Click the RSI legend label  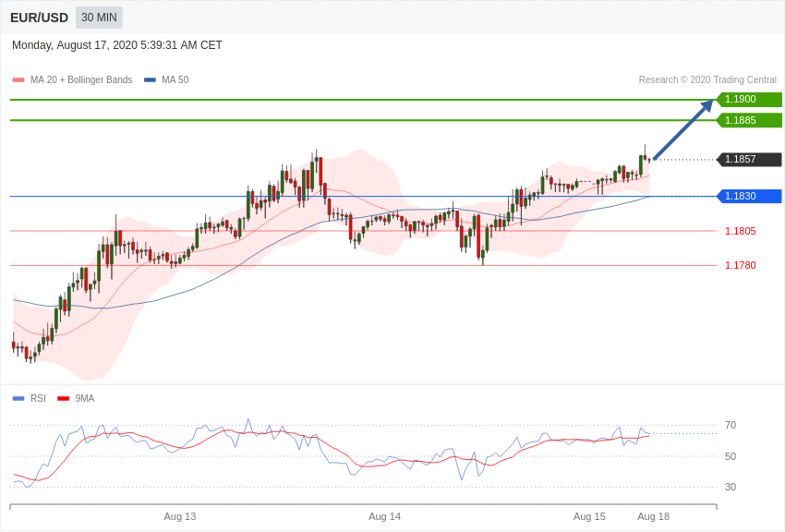(38, 398)
